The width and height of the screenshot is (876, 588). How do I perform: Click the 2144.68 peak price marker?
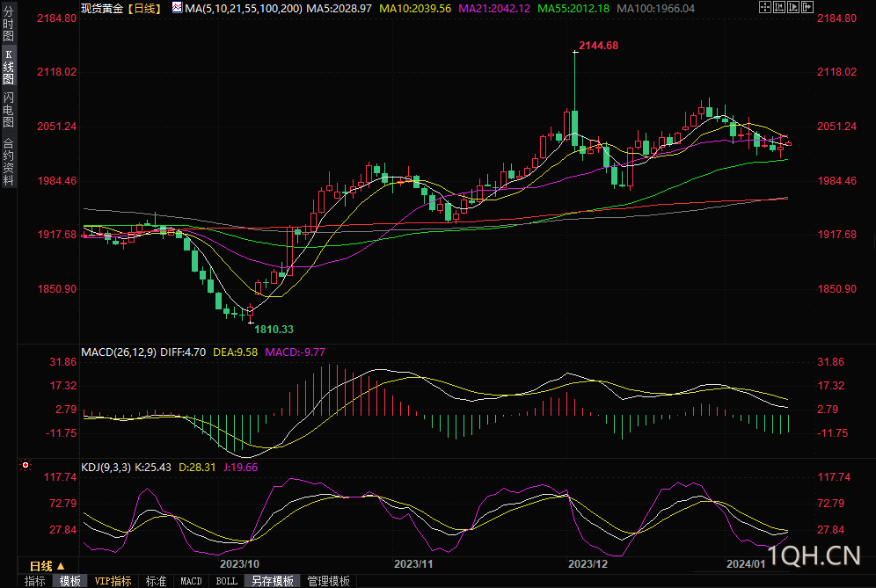pos(598,45)
